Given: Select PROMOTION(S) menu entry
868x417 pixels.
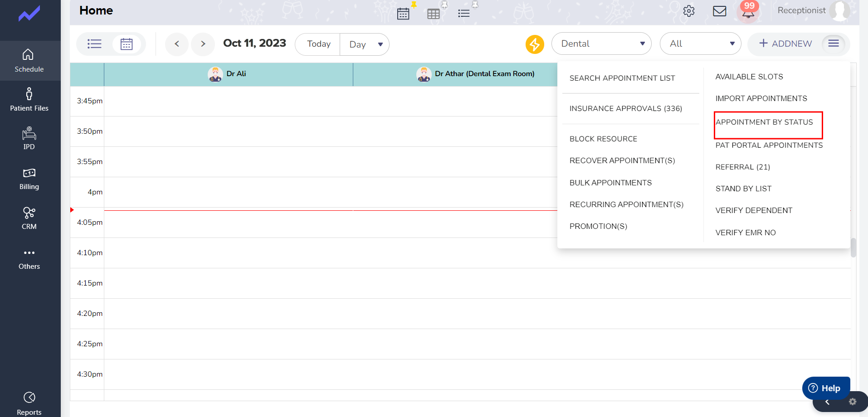Looking at the screenshot, I should [x=598, y=226].
